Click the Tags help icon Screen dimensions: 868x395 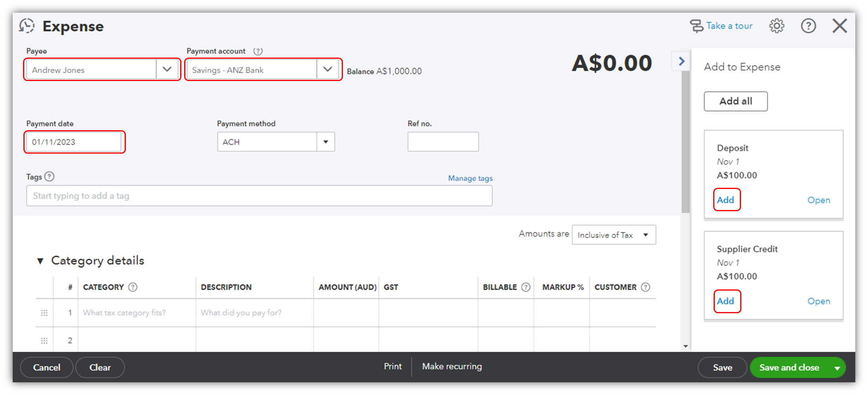tap(49, 177)
